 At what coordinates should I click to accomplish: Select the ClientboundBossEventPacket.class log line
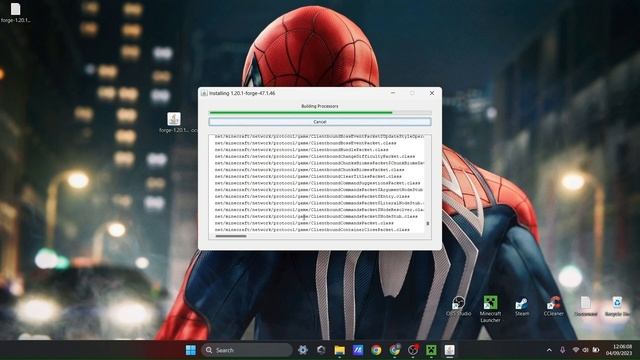point(305,143)
